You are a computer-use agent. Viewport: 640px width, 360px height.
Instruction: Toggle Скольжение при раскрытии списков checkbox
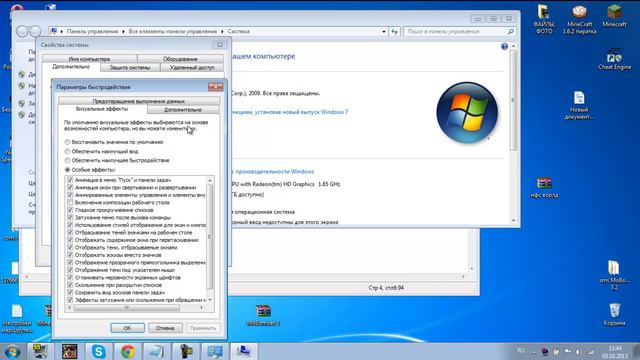point(70,285)
